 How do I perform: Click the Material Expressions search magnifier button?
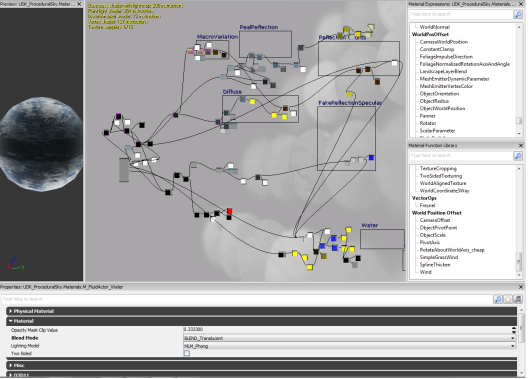tap(518, 14)
